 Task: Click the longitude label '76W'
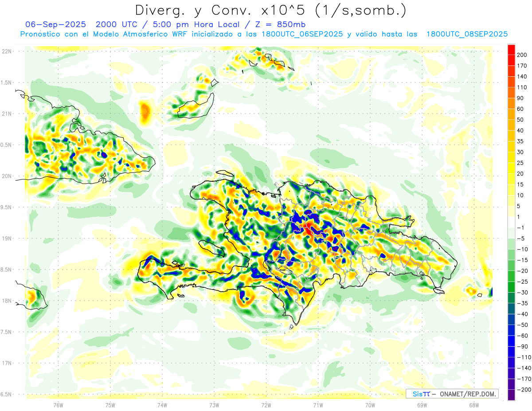[x=58, y=405]
